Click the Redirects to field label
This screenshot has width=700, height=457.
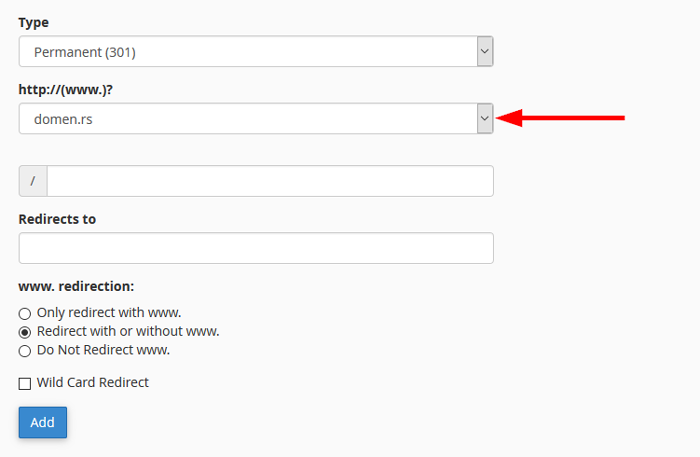(x=57, y=219)
